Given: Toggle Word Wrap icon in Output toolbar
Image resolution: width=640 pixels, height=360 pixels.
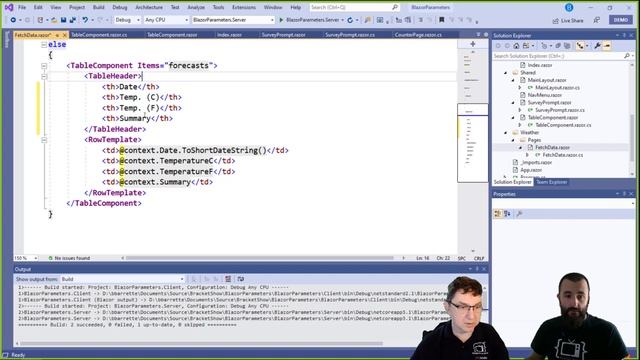Looking at the screenshot, I should click(x=241, y=279).
